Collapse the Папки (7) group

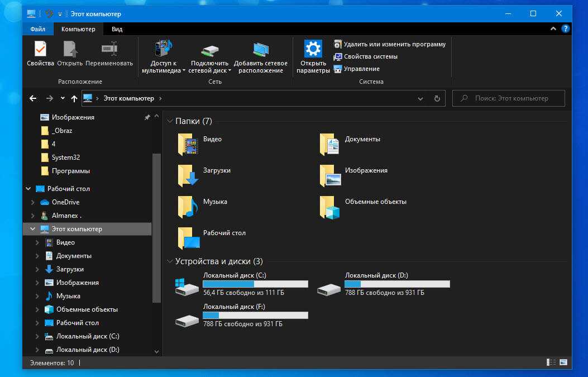[x=170, y=121]
